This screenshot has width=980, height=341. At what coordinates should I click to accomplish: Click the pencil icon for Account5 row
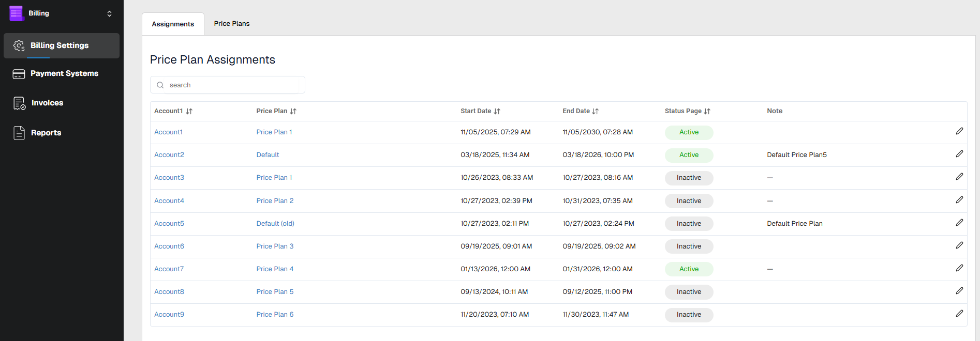click(959, 223)
